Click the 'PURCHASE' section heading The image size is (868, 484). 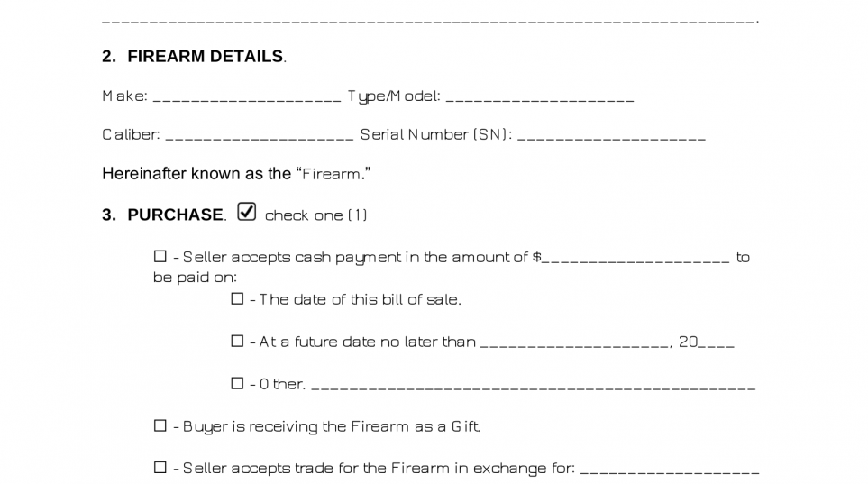coord(176,215)
